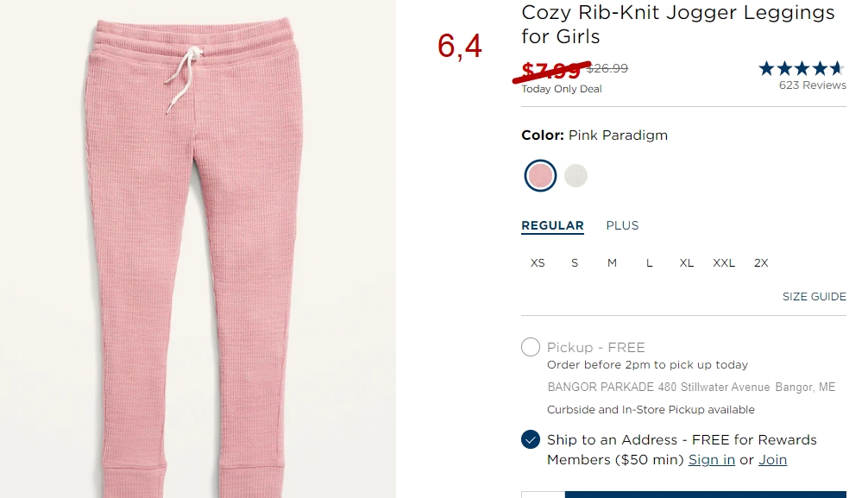Open the SIZE GUIDE link
The image size is (868, 498).
(x=815, y=296)
